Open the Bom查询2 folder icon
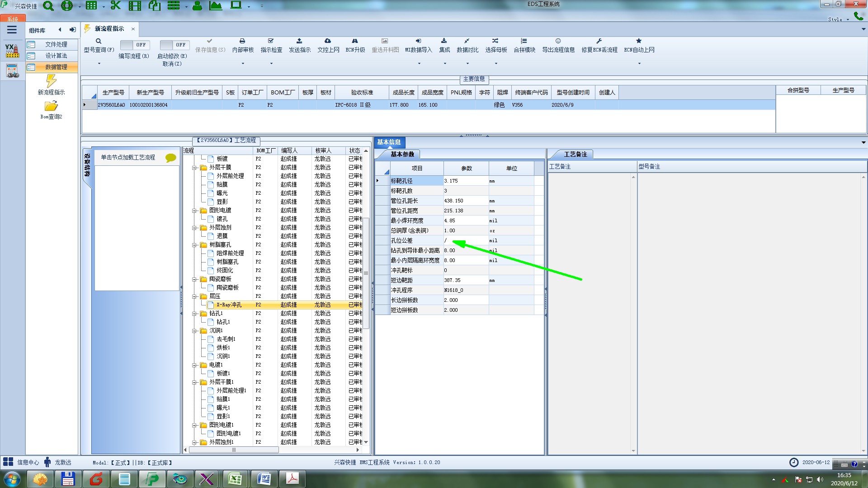Image resolution: width=868 pixels, height=488 pixels. pyautogui.click(x=51, y=106)
